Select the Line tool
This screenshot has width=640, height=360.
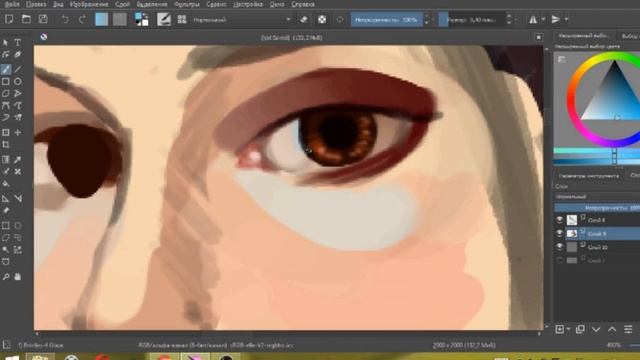tap(18, 69)
